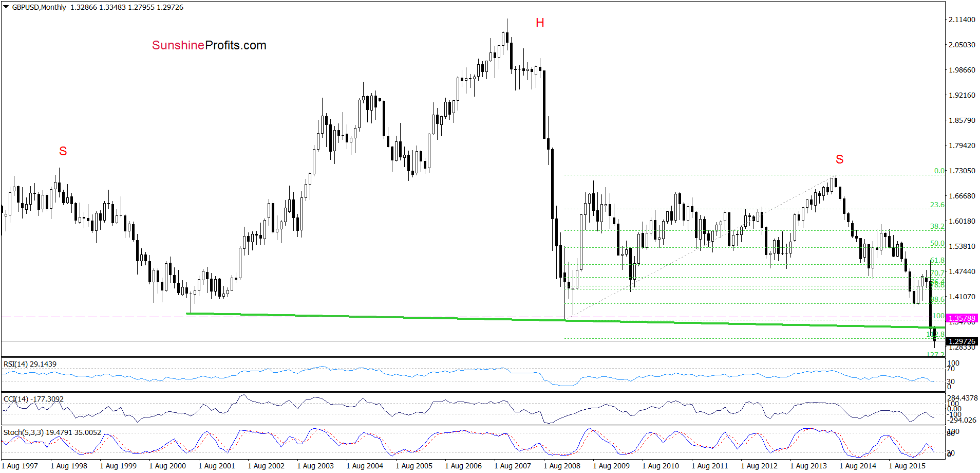Click the red H head label

coord(540,23)
